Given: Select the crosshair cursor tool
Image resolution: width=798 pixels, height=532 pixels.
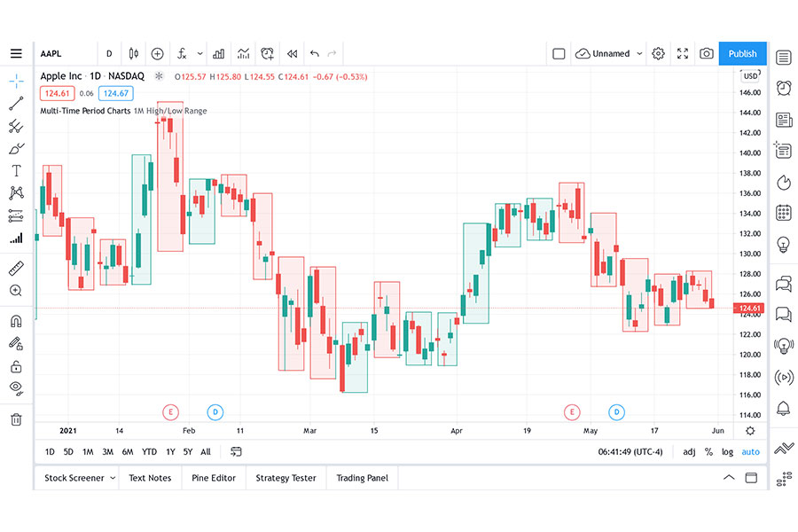Looking at the screenshot, I should pyautogui.click(x=16, y=81).
